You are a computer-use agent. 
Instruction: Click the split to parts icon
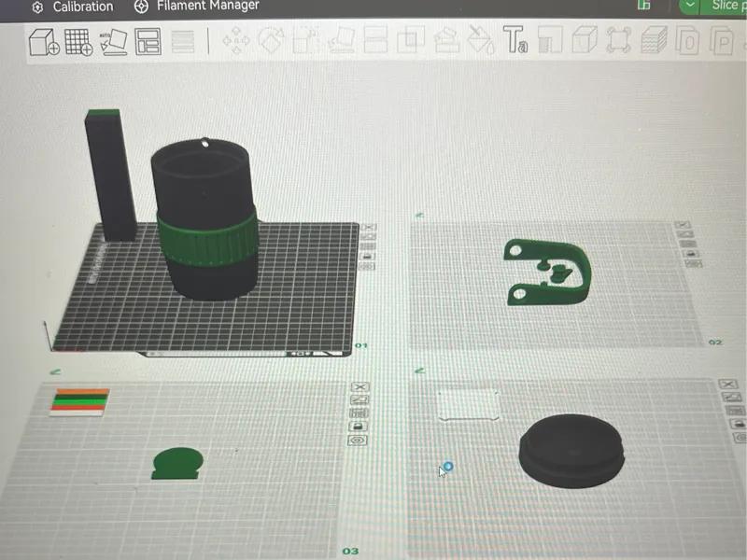(721, 41)
